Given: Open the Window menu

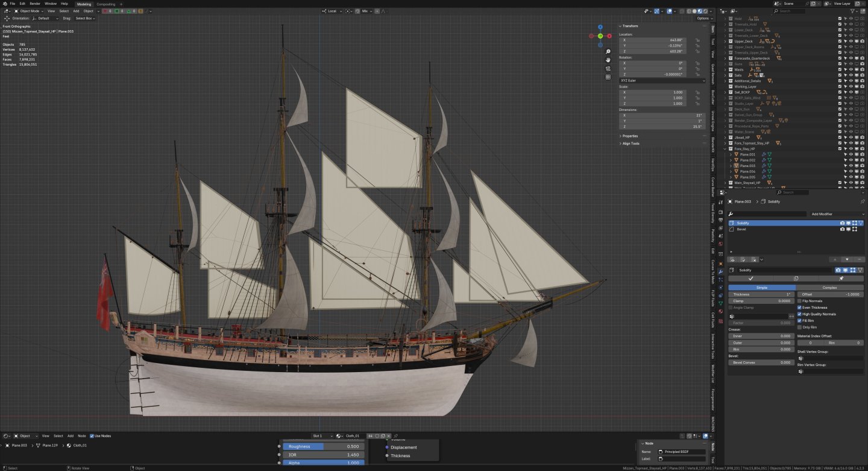Looking at the screenshot, I should (x=51, y=4).
